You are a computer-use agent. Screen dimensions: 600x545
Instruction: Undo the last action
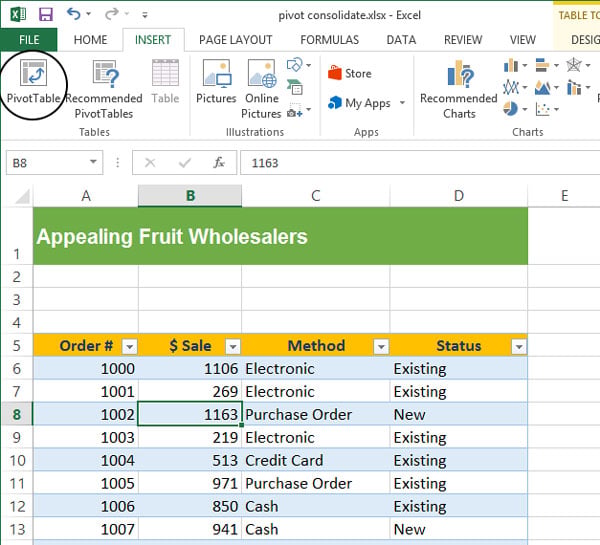click(74, 14)
